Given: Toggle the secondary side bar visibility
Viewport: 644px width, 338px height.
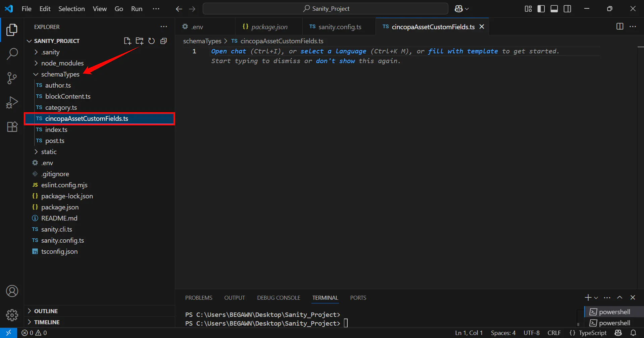Looking at the screenshot, I should point(567,9).
